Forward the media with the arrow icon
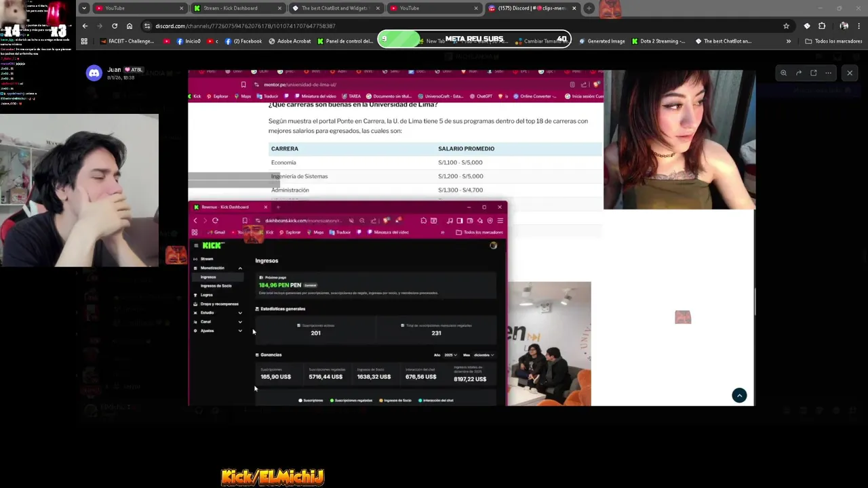 coord(798,73)
